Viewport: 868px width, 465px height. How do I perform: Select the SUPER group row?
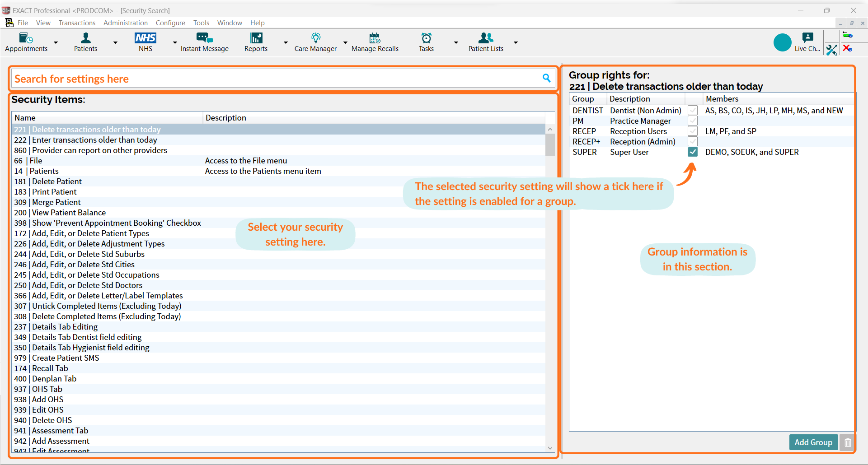712,152
